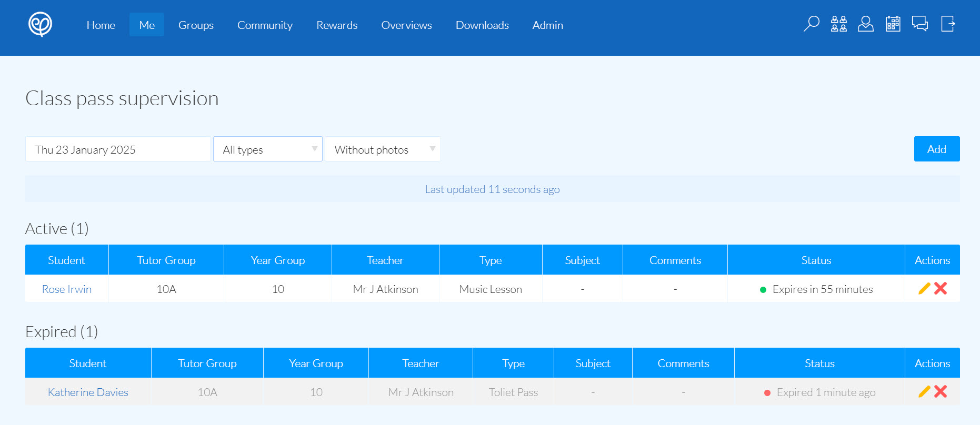
Task: Click the 'Active (1)' section heading
Action: coord(57,229)
